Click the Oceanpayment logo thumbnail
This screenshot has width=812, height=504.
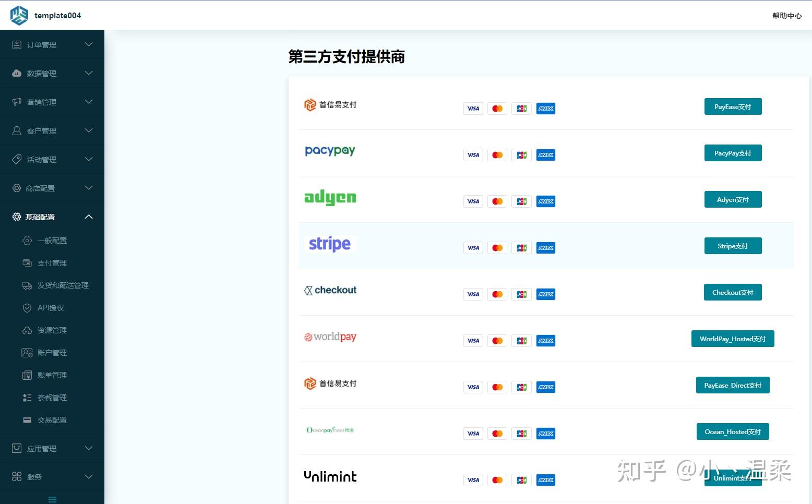(330, 430)
